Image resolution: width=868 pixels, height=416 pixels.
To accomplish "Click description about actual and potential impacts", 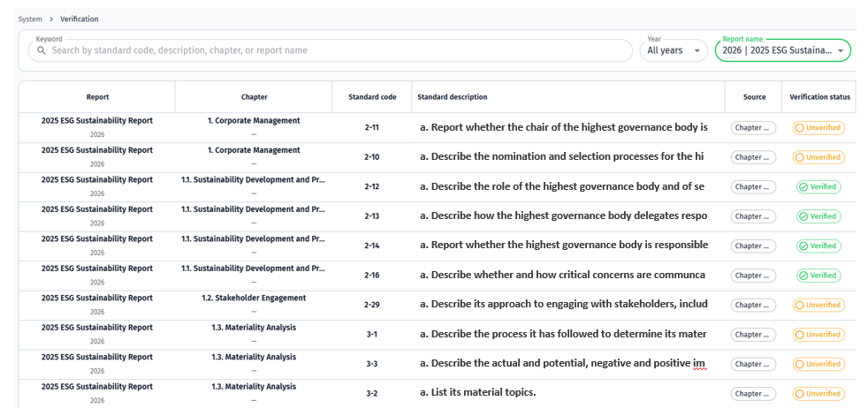I will pyautogui.click(x=563, y=363).
